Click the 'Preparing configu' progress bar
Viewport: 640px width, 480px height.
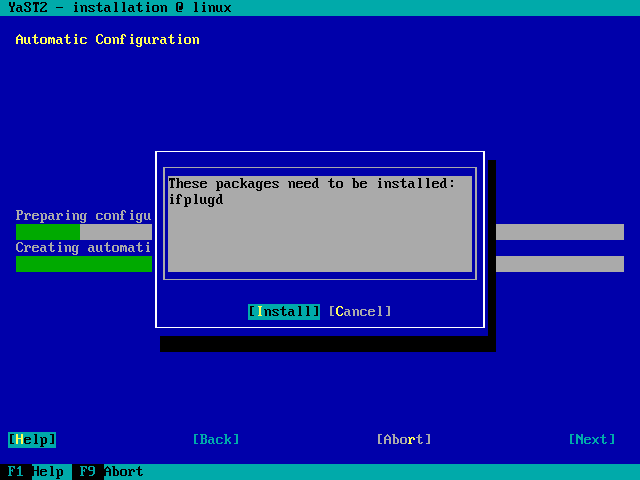[x=84, y=232]
